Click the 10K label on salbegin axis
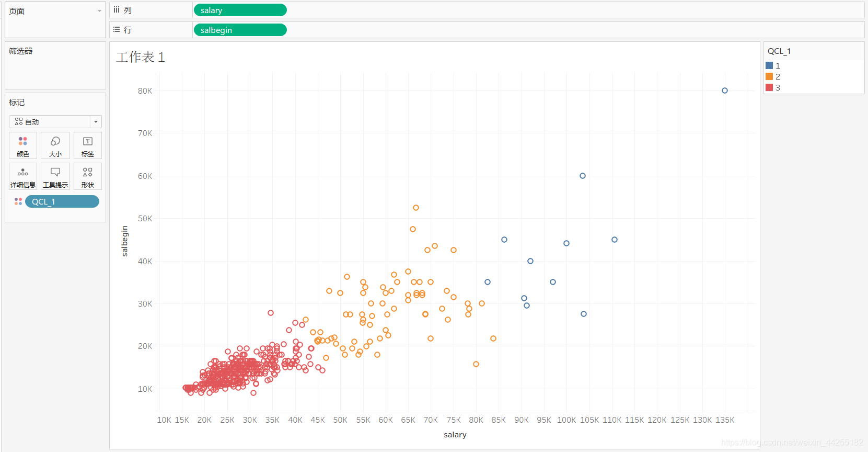The height and width of the screenshot is (452, 868). (x=145, y=389)
